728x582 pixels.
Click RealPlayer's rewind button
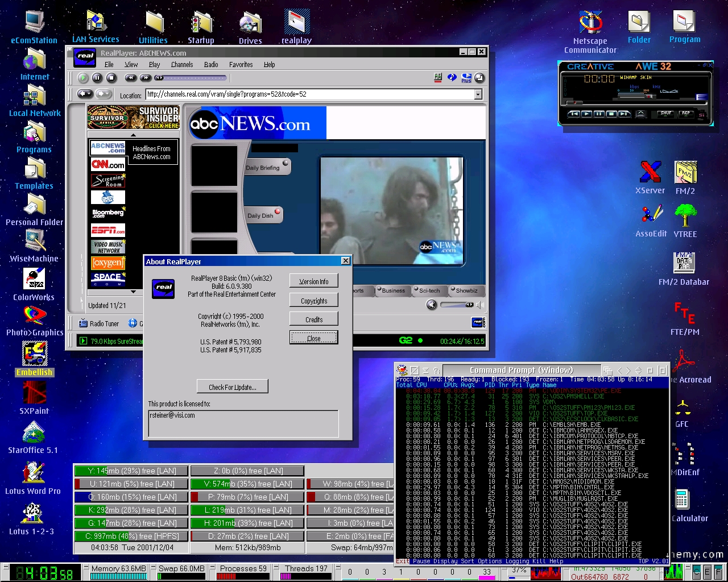click(x=131, y=78)
